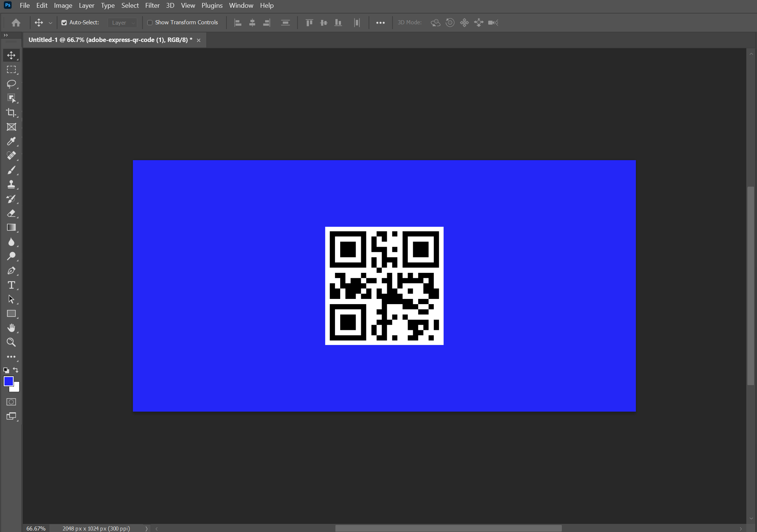Select the Horizontal Type tool
The width and height of the screenshot is (757, 532).
(x=11, y=285)
